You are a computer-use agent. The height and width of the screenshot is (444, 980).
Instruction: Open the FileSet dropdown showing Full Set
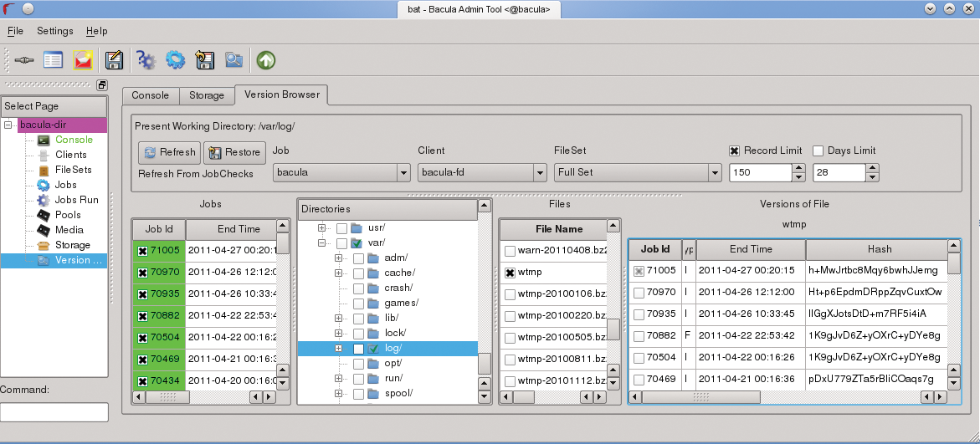click(638, 172)
